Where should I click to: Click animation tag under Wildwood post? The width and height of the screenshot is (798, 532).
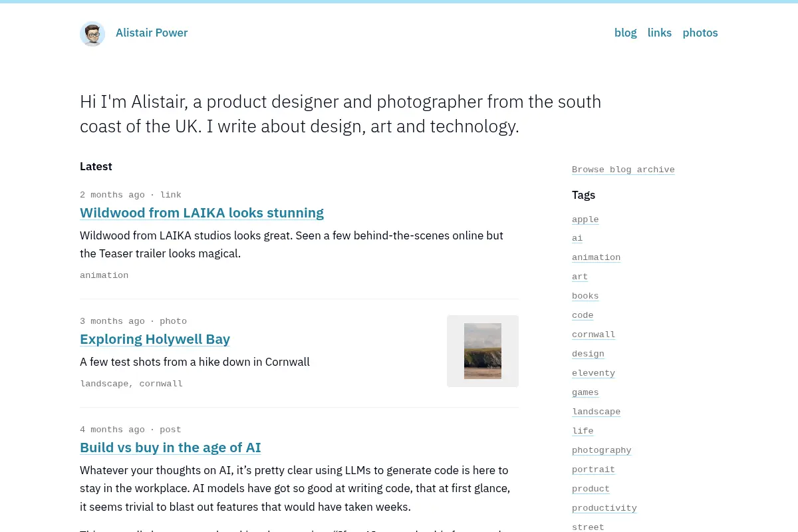click(104, 275)
